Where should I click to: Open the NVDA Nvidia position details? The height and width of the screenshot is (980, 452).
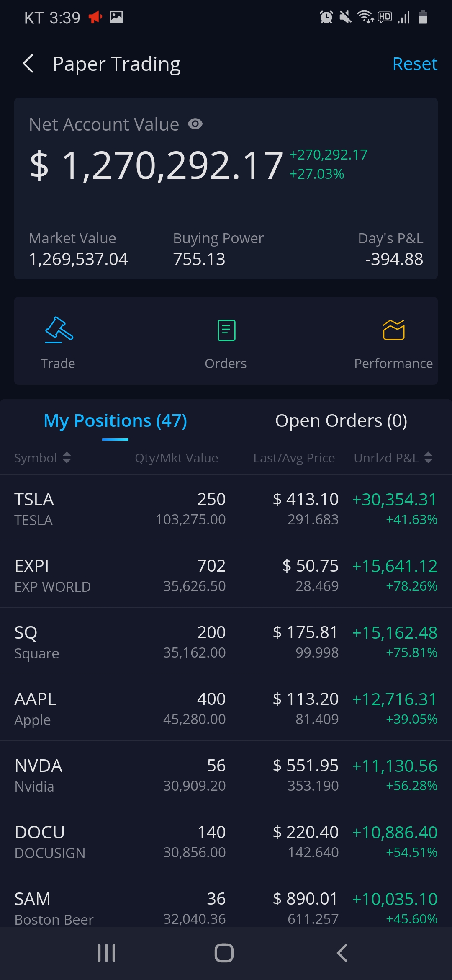click(226, 775)
